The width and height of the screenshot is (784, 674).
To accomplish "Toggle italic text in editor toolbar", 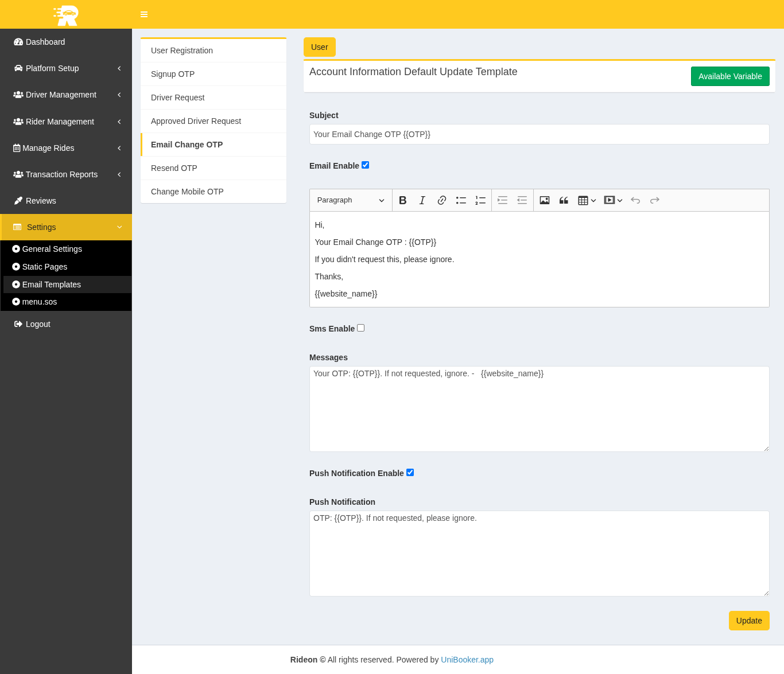I will 422,200.
